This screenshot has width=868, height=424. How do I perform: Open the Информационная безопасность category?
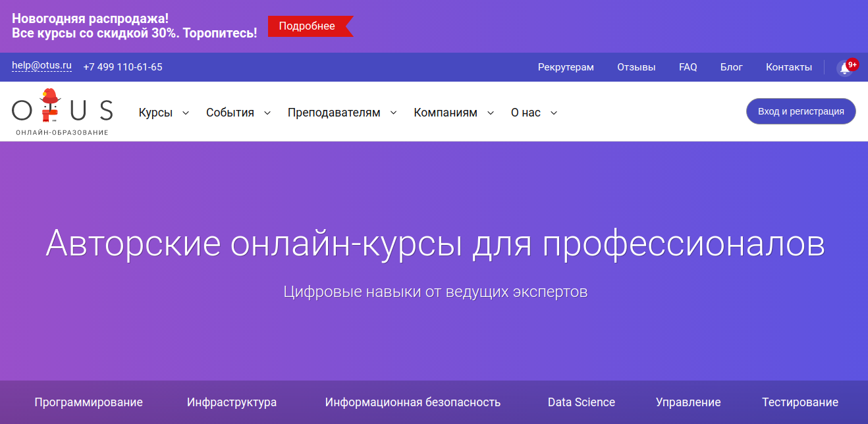pyautogui.click(x=413, y=402)
